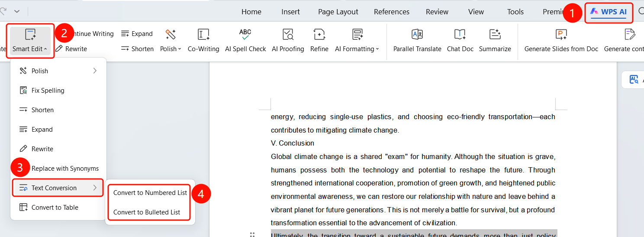Open Parallel Translate
Viewport: 644px width, 237px height.
(x=417, y=41)
